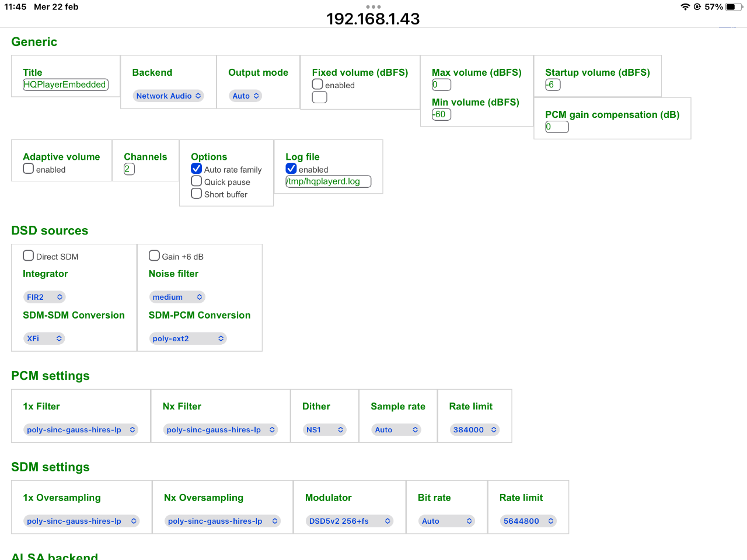The image size is (747, 560).
Task: Check the Gain +6 dB option
Action: coord(154,256)
